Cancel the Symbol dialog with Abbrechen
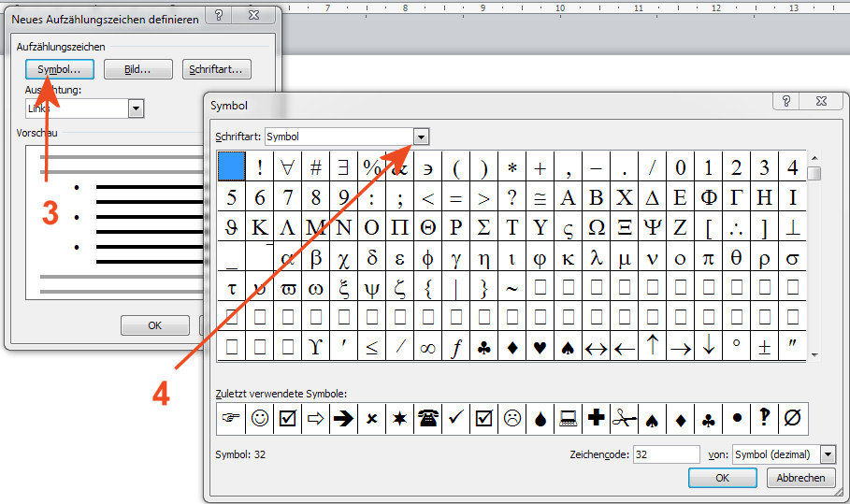The image size is (850, 504). click(800, 478)
